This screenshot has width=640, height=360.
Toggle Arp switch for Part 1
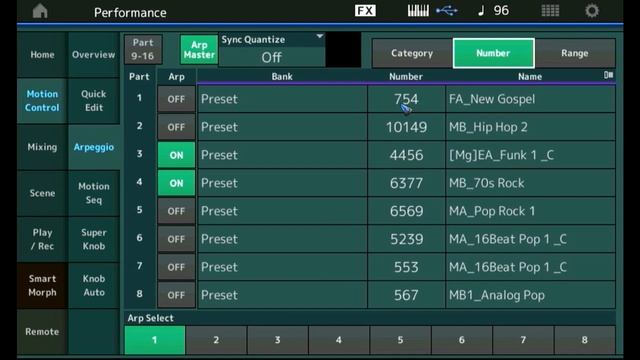tap(176, 99)
